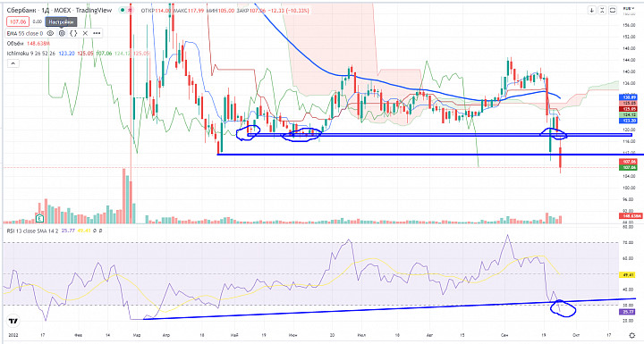
Task: Open the RUB currency dropdown
Action: (x=628, y=8)
